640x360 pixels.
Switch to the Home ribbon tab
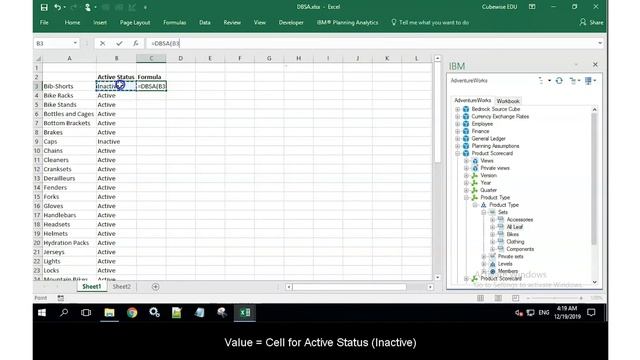(x=72, y=22)
